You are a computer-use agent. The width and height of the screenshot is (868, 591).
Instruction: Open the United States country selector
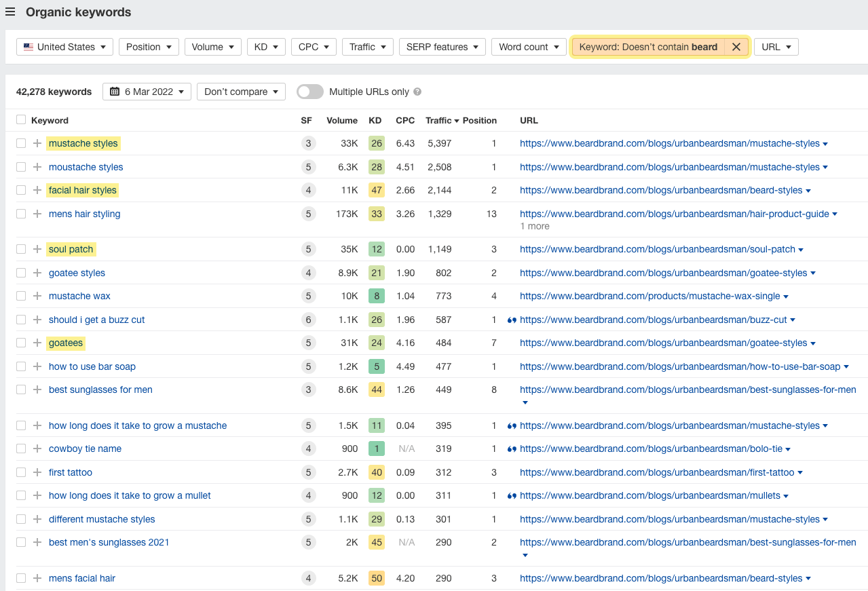64,47
